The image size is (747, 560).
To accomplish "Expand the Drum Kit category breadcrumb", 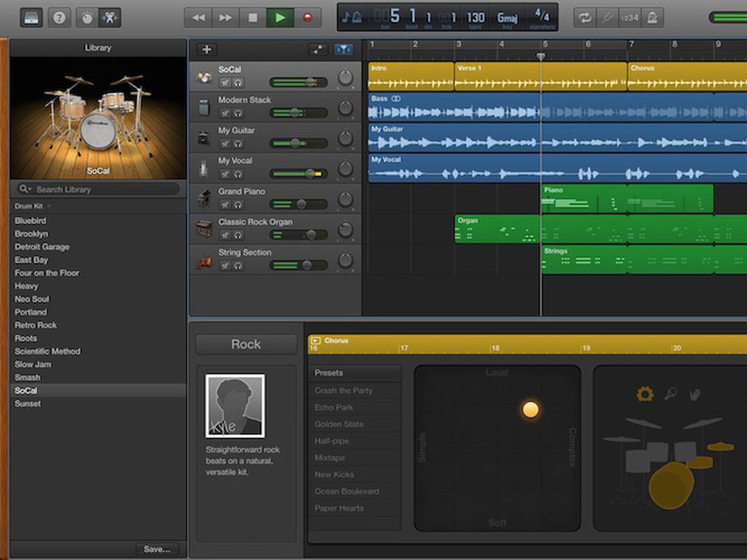I will (x=29, y=206).
